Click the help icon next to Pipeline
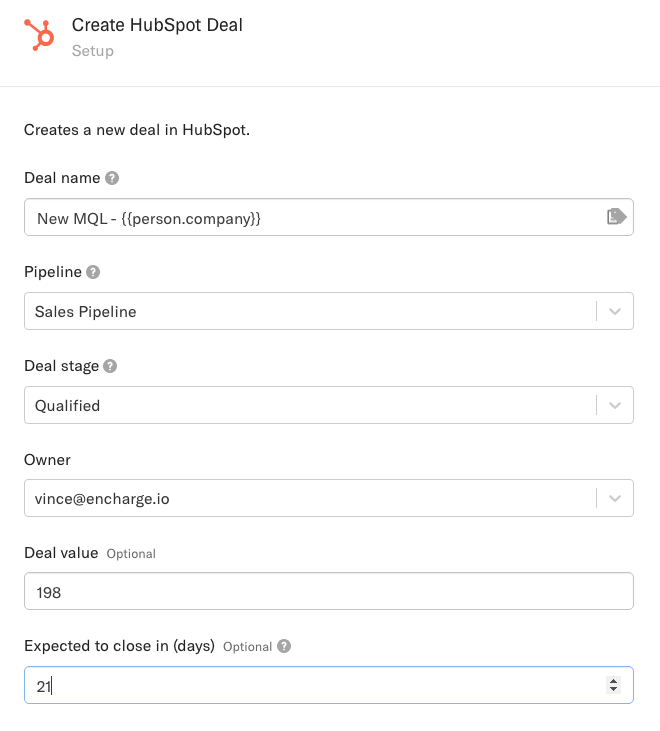 93,272
